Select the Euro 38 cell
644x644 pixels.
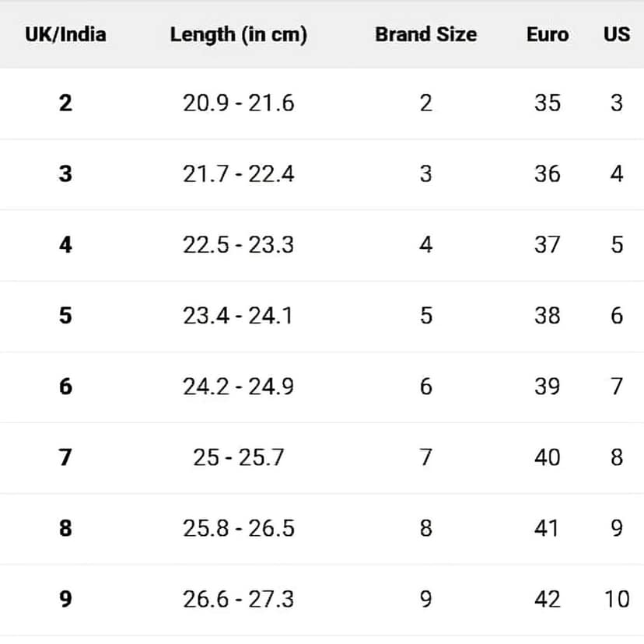click(548, 316)
